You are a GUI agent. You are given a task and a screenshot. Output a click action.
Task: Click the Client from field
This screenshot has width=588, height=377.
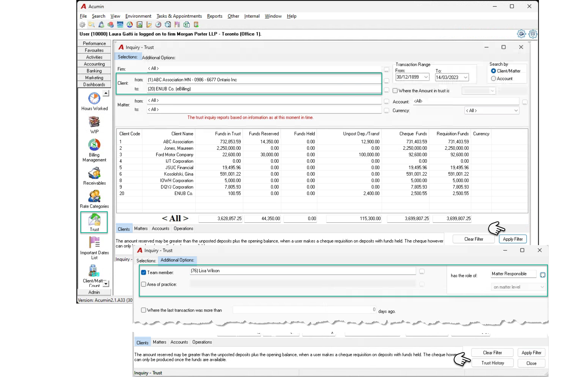tap(264, 80)
